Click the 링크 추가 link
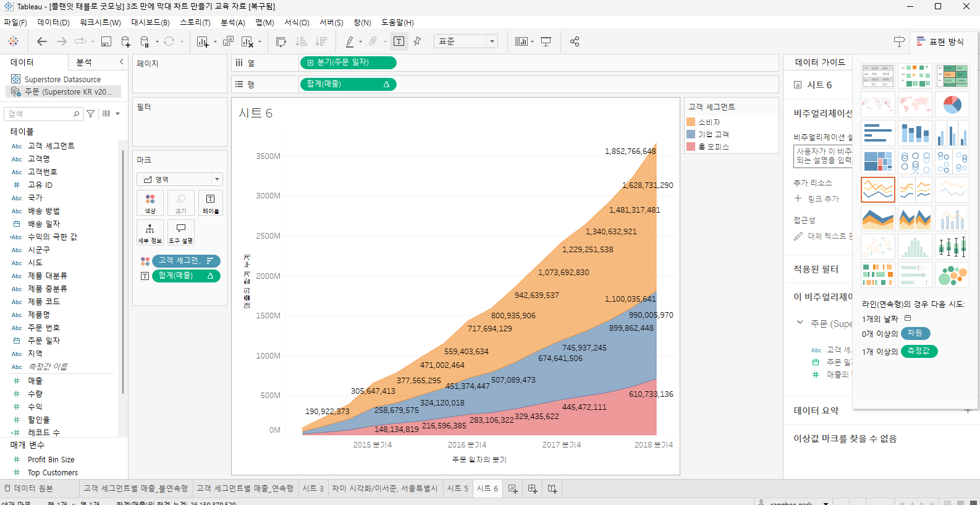This screenshot has height=505, width=980. point(824,199)
